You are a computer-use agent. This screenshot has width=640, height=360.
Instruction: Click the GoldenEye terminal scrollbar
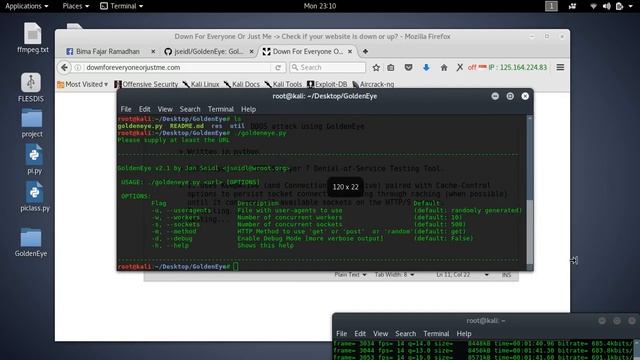tap(529, 192)
